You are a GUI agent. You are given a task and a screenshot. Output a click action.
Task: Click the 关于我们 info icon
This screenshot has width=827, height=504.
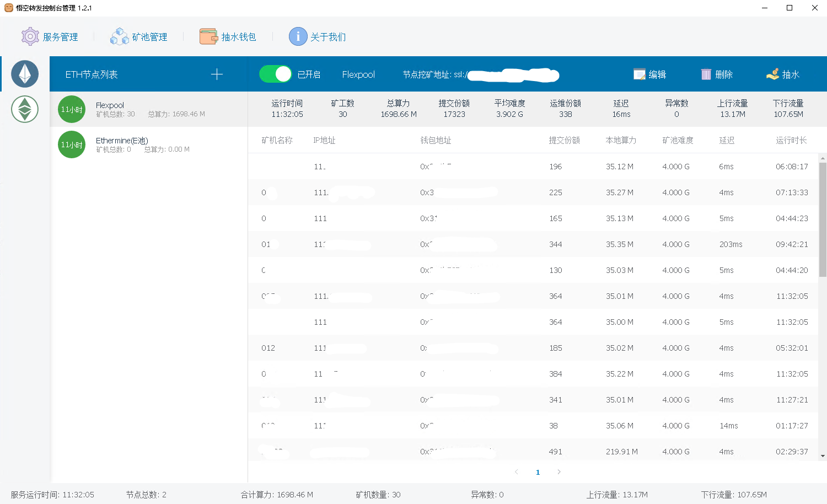point(298,36)
